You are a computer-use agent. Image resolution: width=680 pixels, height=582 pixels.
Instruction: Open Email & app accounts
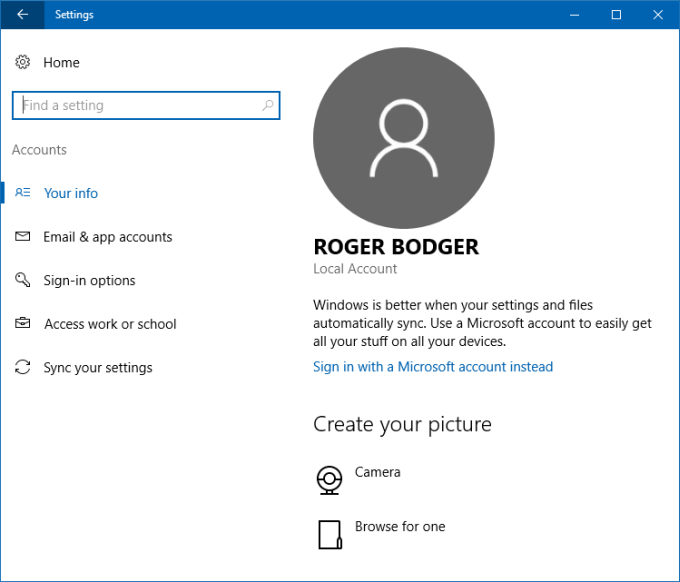click(x=108, y=237)
